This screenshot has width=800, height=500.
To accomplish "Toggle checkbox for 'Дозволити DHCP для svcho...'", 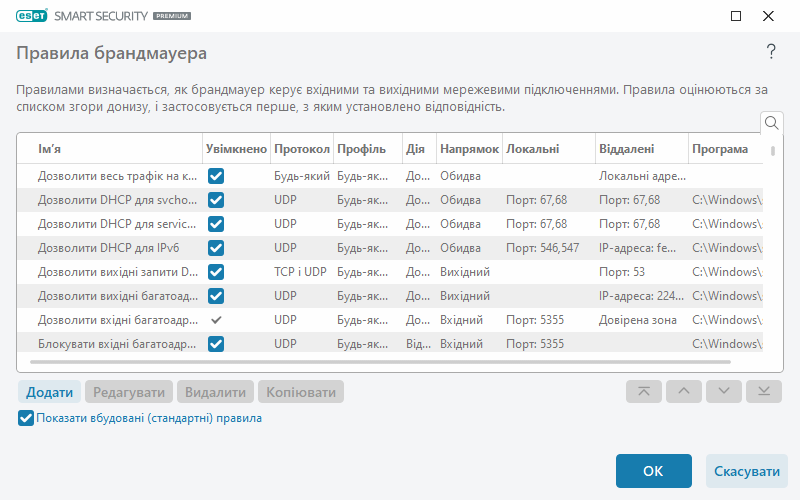I will click(216, 200).
